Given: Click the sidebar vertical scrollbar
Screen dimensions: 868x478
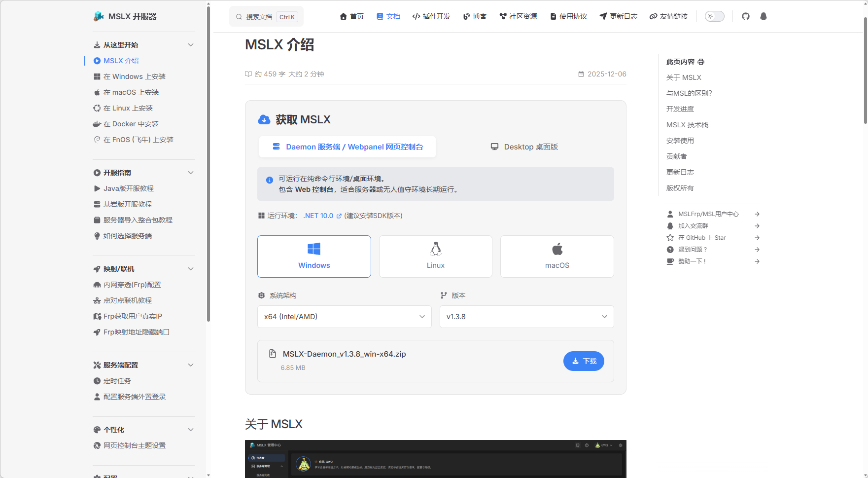Looking at the screenshot, I should (x=208, y=163).
